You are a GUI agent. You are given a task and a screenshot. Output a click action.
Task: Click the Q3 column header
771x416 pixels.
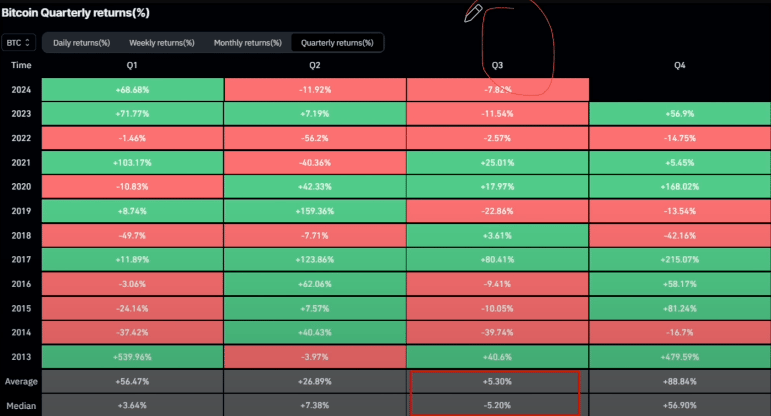pyautogui.click(x=497, y=65)
